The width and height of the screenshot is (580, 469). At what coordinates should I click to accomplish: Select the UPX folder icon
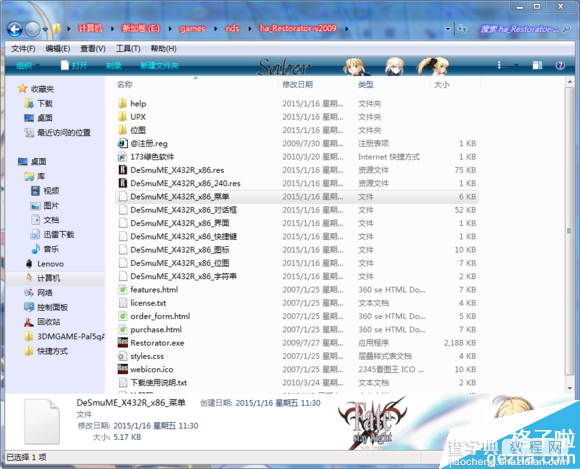tap(122, 117)
